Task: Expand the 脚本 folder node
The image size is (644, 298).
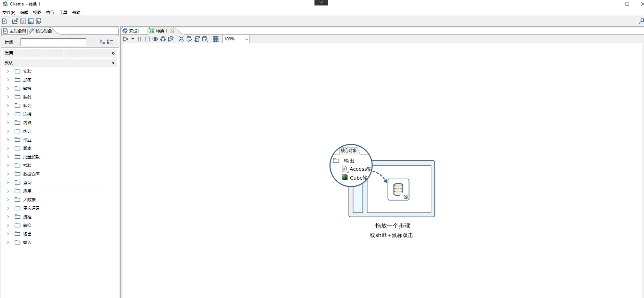Action: coord(8,148)
